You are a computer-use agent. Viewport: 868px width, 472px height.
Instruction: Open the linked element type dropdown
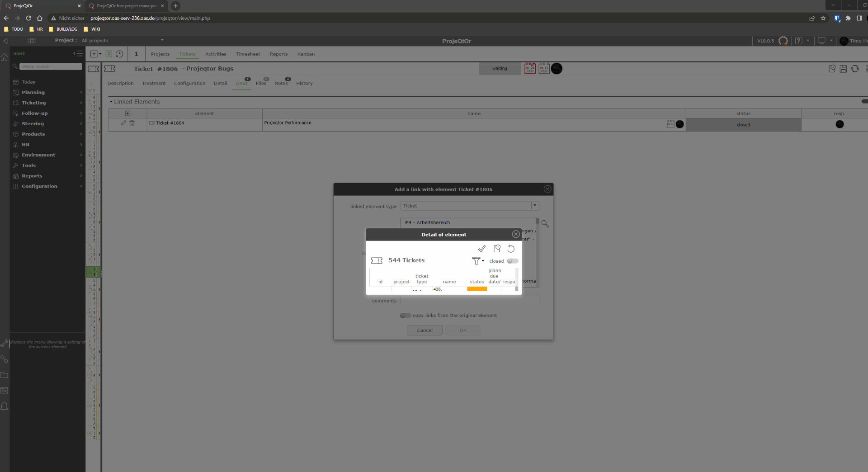point(535,206)
